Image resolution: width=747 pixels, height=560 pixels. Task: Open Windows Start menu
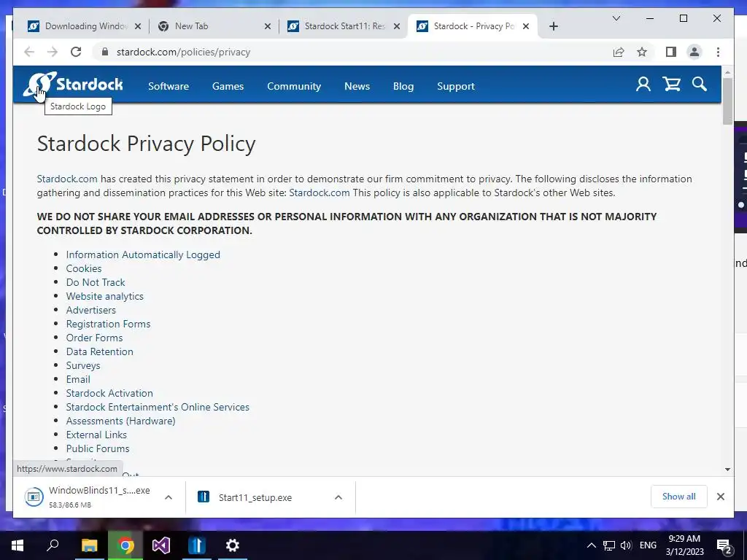click(x=18, y=545)
